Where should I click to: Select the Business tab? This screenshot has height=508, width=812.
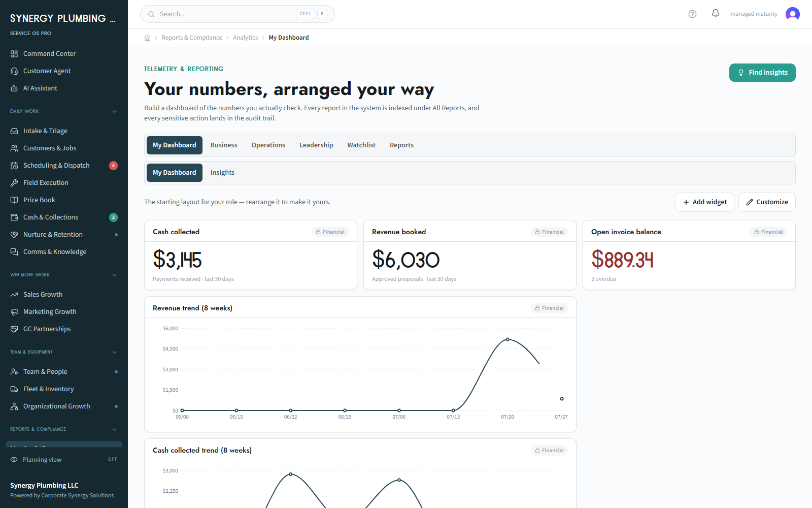click(x=224, y=145)
